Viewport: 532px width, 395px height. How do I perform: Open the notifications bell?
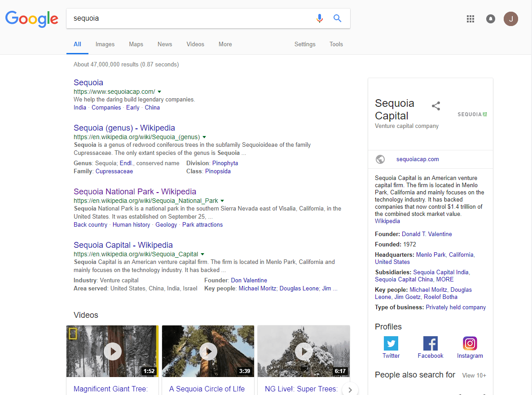[490, 19]
